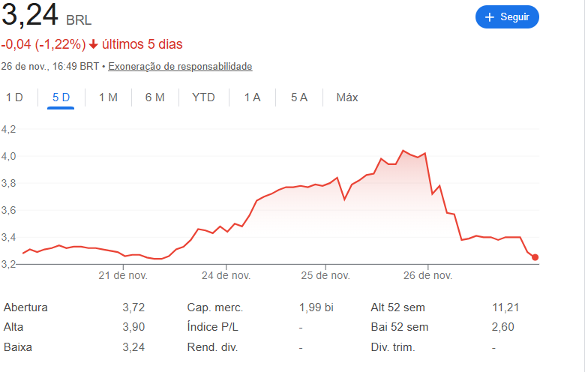Show the Máx full history range
The width and height of the screenshot is (588, 372).
point(347,97)
